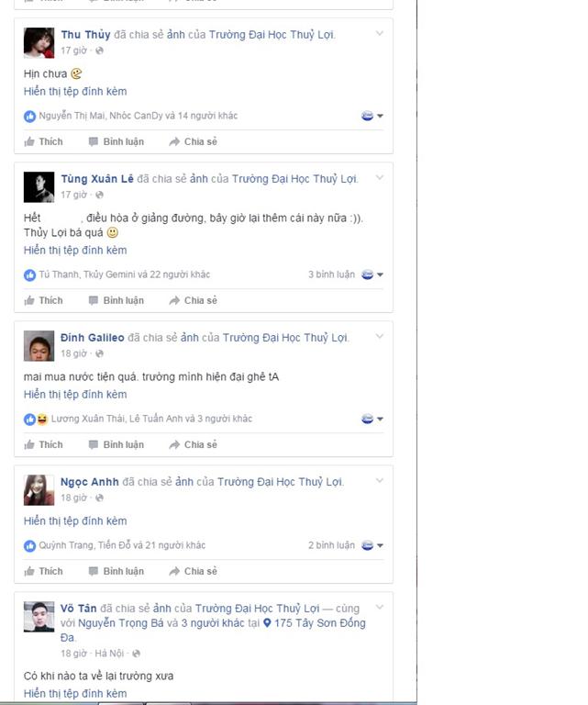Expand the audience selector on Ngọc Anhh's post

(372, 545)
